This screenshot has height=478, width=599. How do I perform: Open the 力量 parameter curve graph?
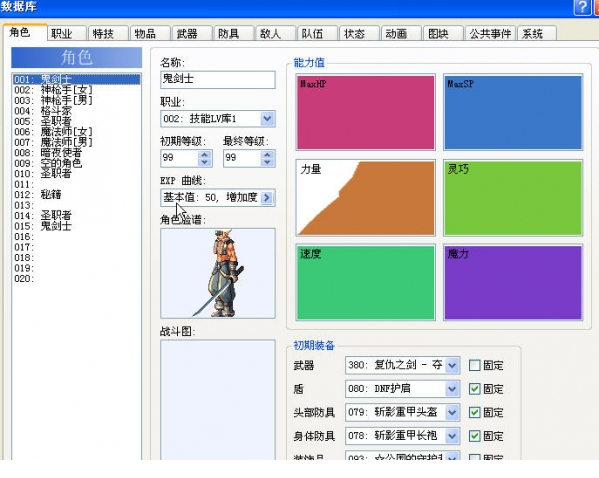tap(366, 198)
